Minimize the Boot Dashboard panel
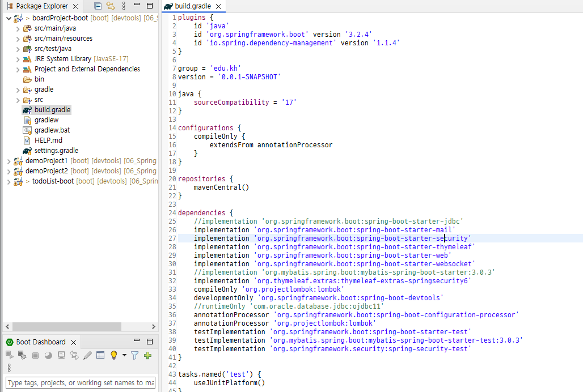 tap(137, 340)
